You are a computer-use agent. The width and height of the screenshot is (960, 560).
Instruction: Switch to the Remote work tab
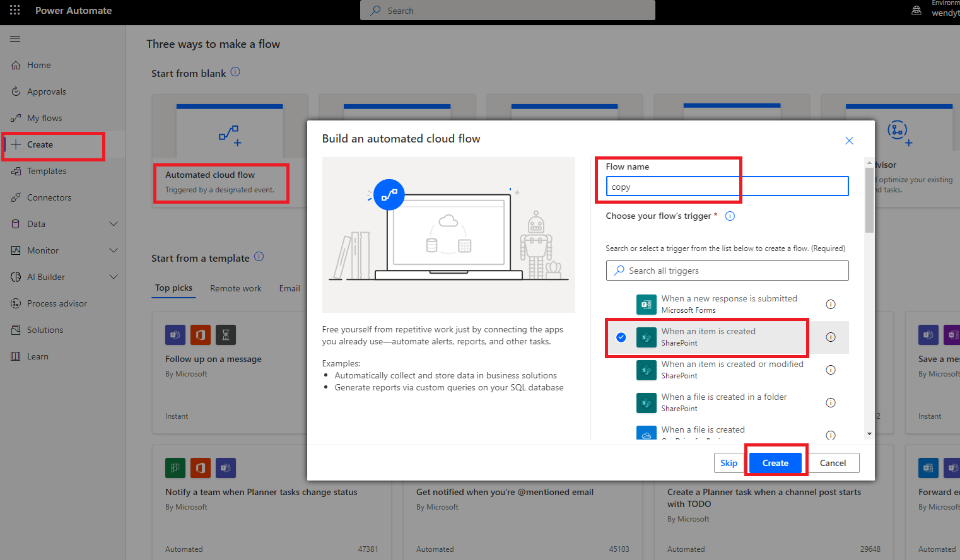(236, 288)
